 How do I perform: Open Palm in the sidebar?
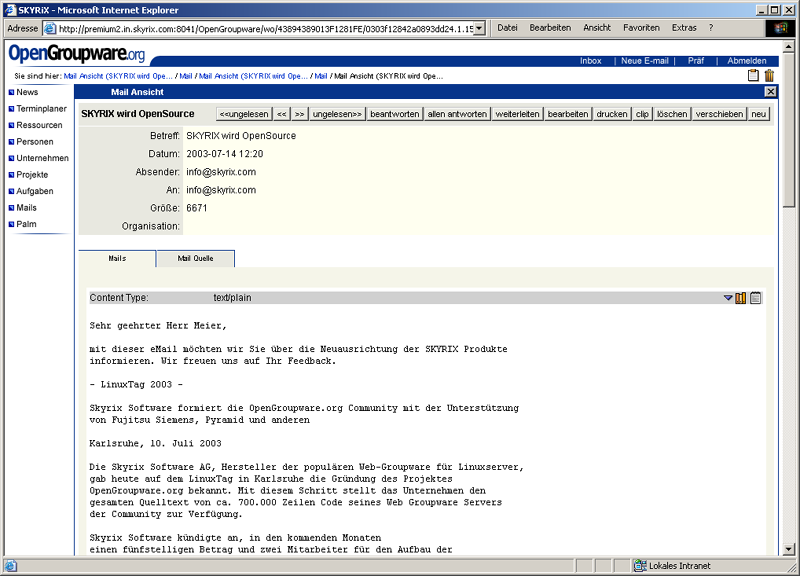[26, 224]
